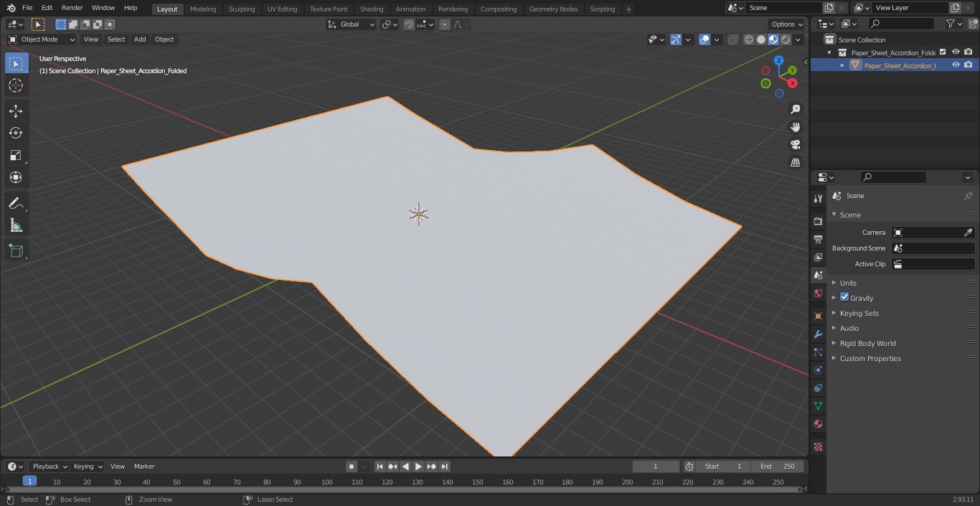Toggle Proportional Editing
This screenshot has width=980, height=506.
(445, 24)
